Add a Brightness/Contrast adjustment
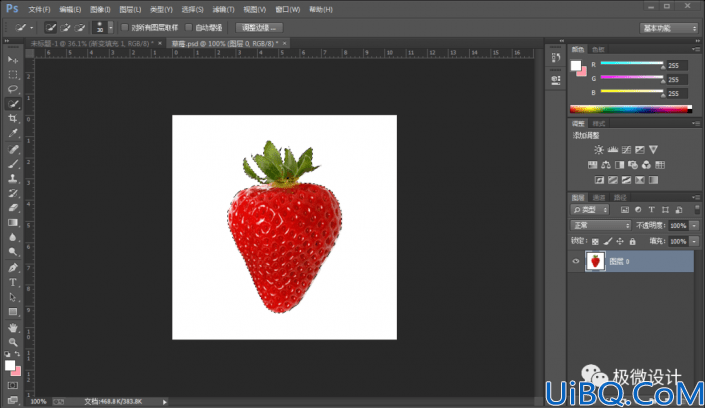 click(598, 150)
